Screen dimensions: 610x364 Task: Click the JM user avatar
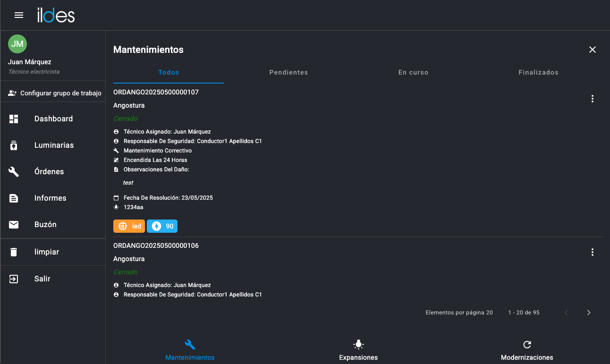coord(17,44)
